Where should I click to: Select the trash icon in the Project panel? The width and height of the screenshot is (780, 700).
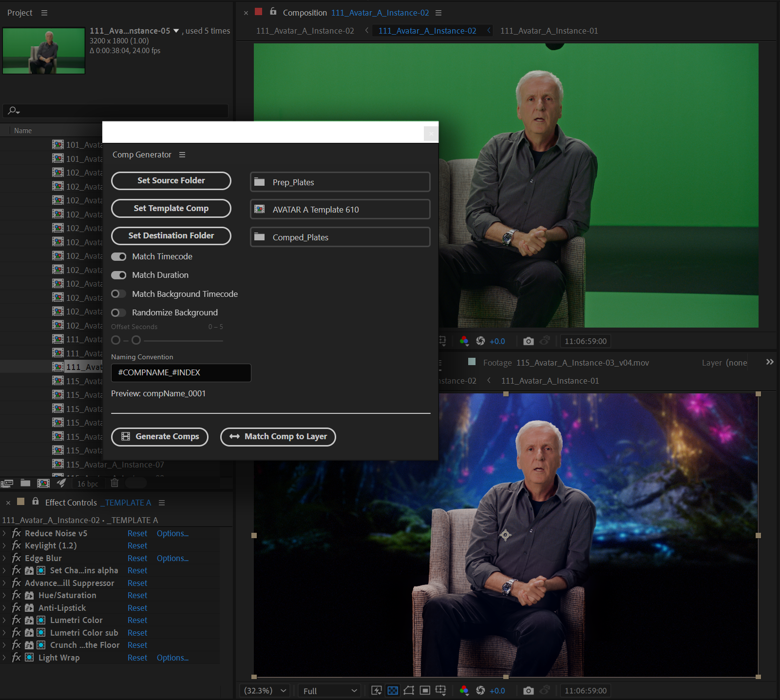(114, 483)
